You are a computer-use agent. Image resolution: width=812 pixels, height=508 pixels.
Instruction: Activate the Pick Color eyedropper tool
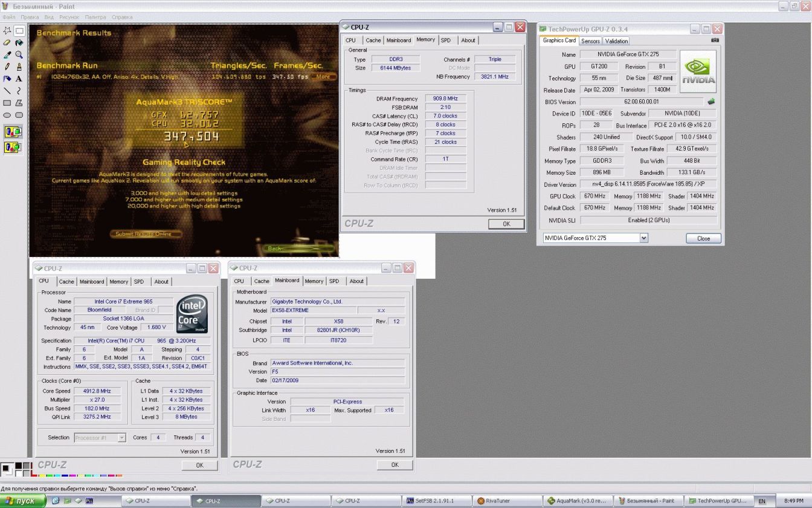(7, 54)
